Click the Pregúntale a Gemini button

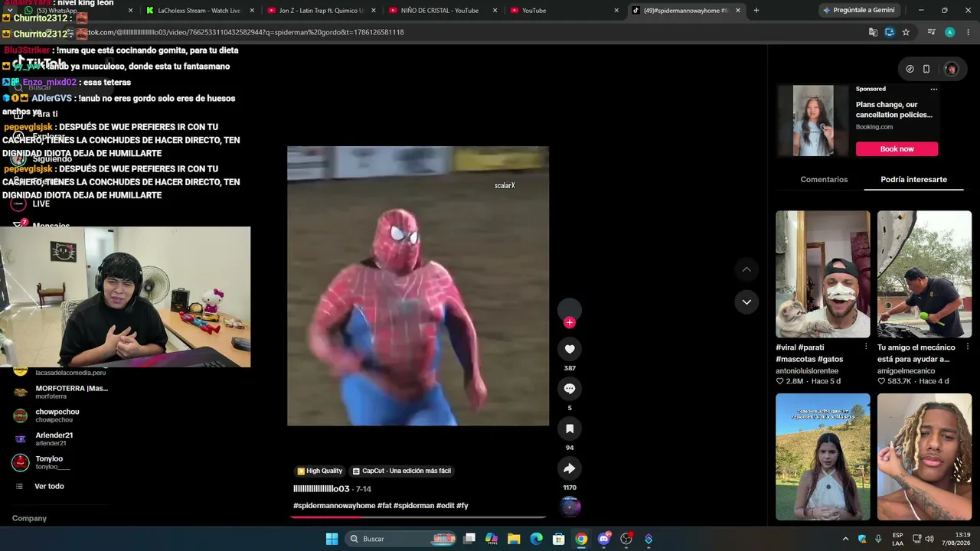858,11
